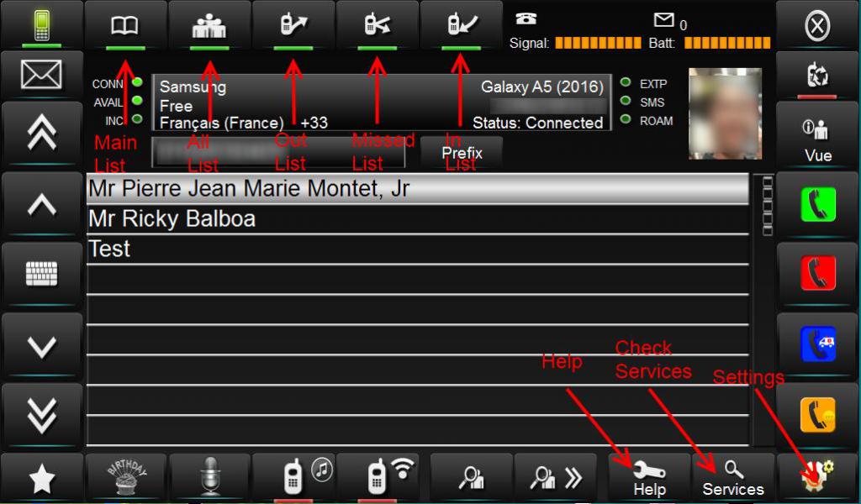Click the Signal strength bar
The image size is (861, 504).
[x=598, y=43]
